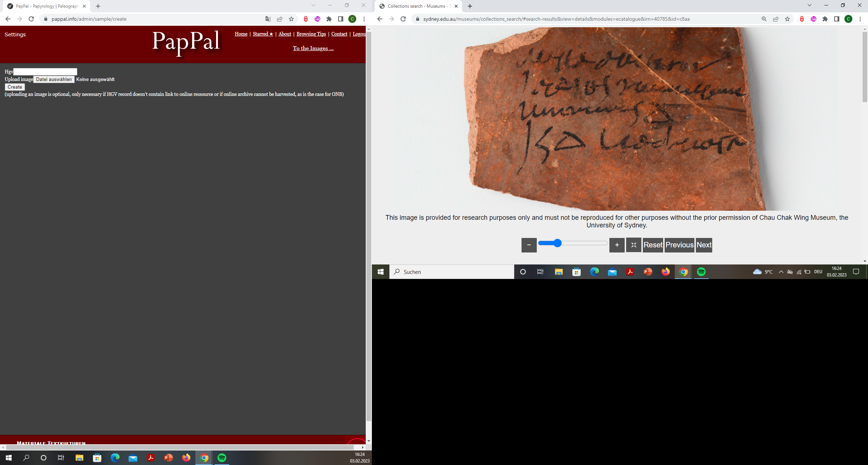Bookmark the Sydney collections page with the star
This screenshot has width=868, height=465.
(787, 19)
